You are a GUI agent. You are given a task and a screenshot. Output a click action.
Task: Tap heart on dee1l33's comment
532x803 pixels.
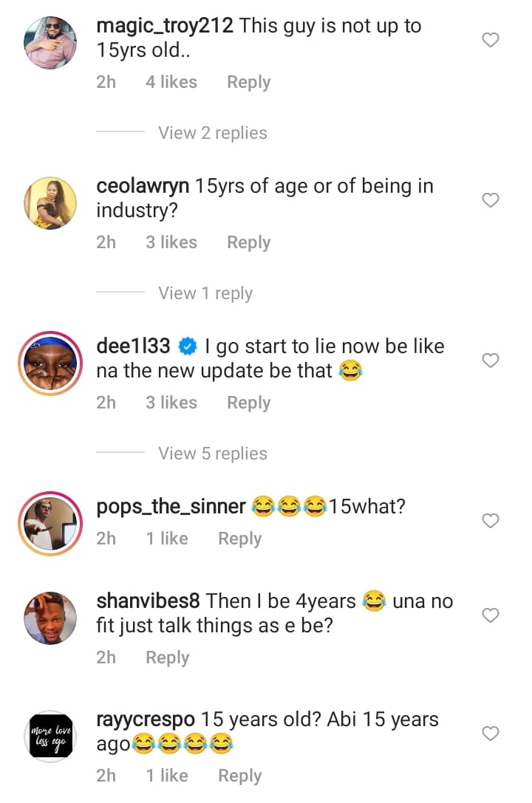(x=491, y=361)
